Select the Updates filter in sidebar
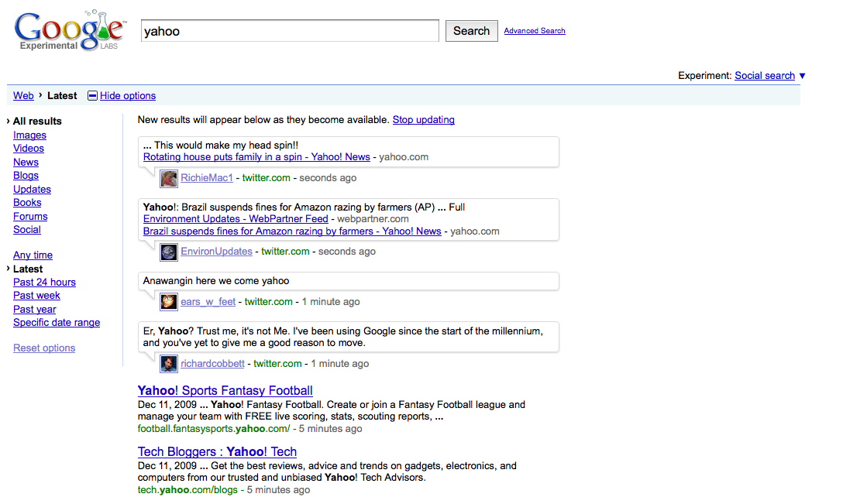This screenshot has width=867, height=504. 32,190
